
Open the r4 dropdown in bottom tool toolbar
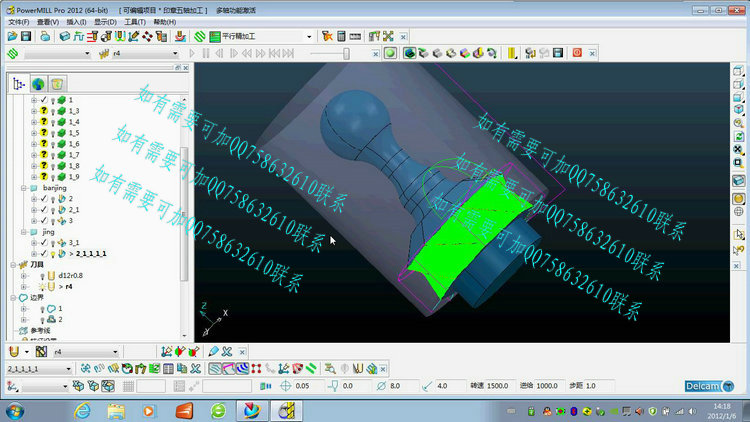115,352
